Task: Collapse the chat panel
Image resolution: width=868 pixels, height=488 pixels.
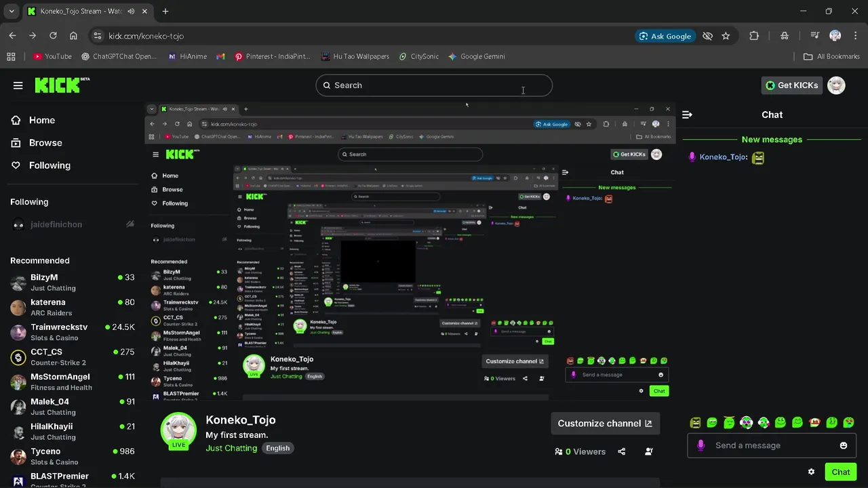Action: [687, 115]
